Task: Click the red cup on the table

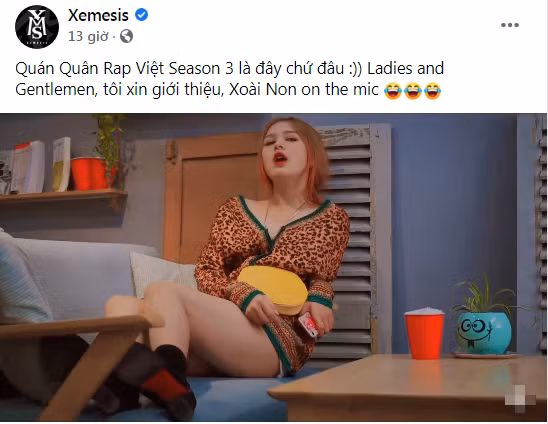Action: point(424,333)
